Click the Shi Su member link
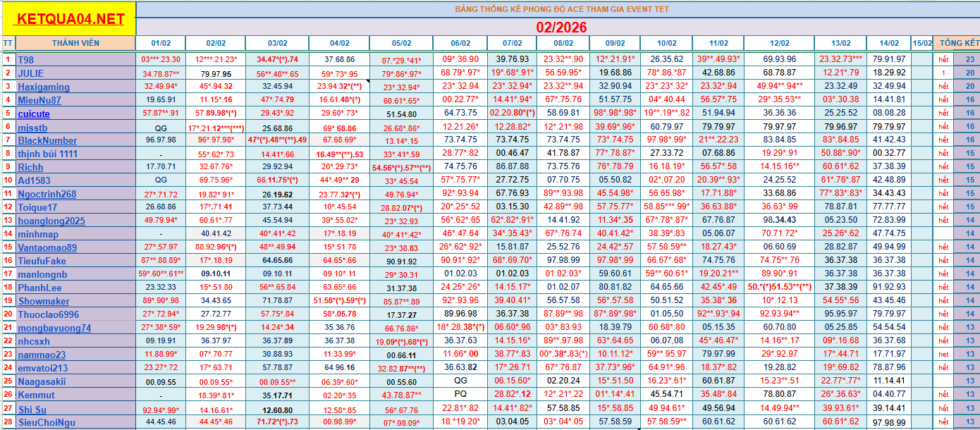980x430 pixels. (32, 409)
